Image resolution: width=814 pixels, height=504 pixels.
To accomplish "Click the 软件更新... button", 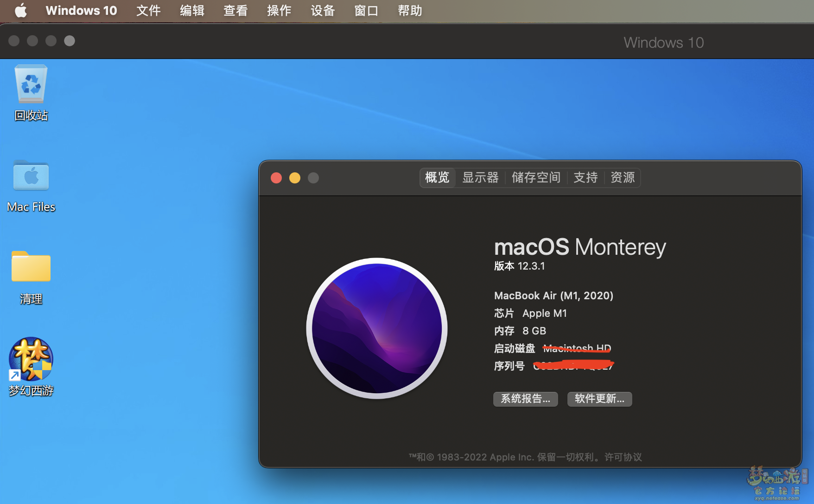I will pos(600,399).
